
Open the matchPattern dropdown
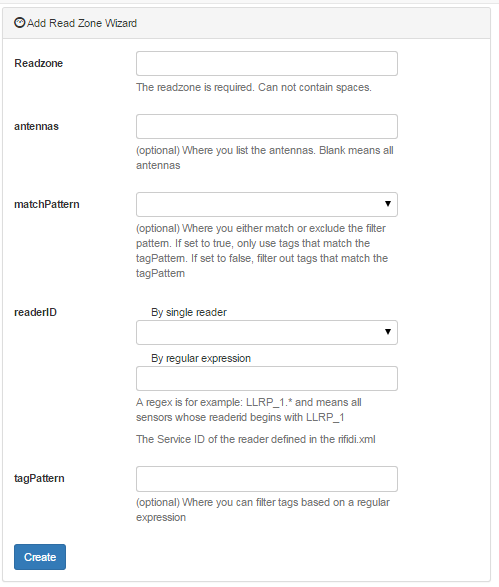(267, 204)
